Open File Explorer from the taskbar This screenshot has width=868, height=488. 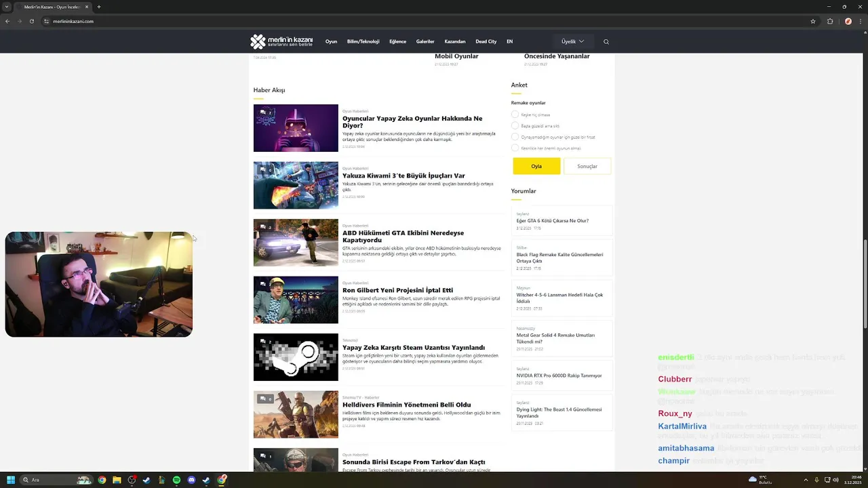tap(117, 480)
